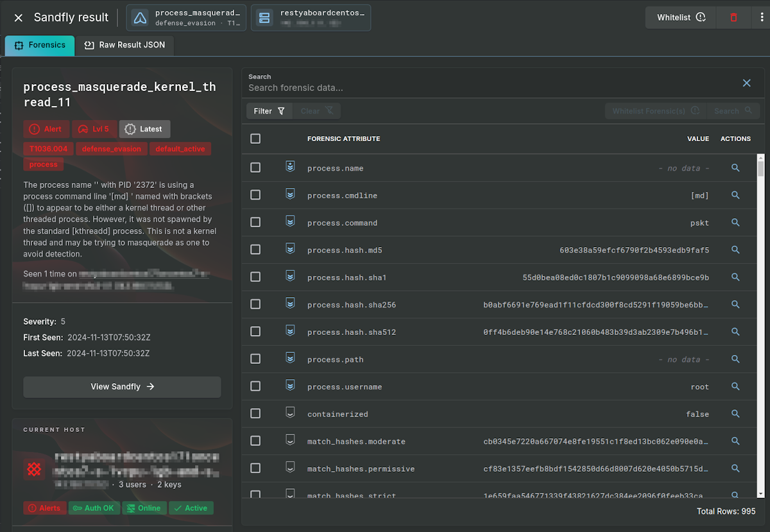This screenshot has width=770, height=532.
Task: Click the Auth OK status badge
Action: pos(94,508)
